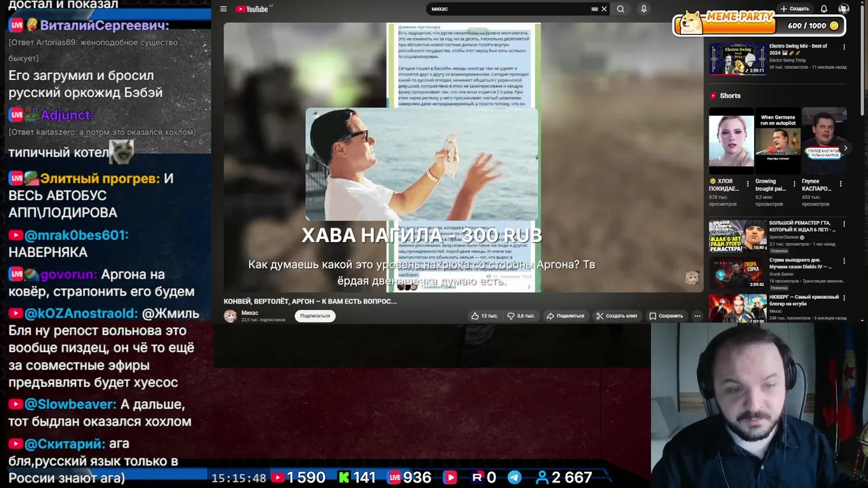This screenshot has height=488, width=868.
Task: Click the video title КОНВЕЙ, ВЕРТОЛЁТ, АРГОН
Action: click(x=310, y=301)
